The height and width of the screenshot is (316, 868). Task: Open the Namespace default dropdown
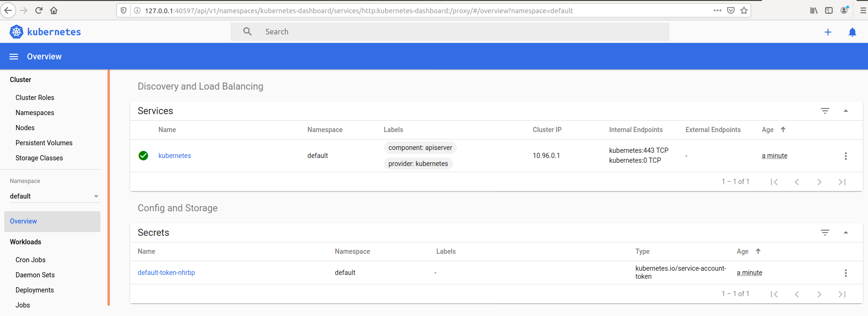(x=54, y=196)
